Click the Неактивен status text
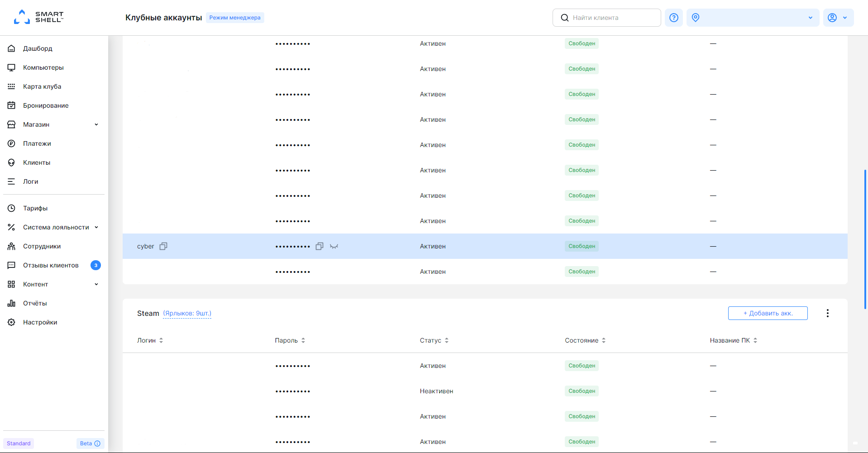This screenshot has width=868, height=453. pos(436,391)
